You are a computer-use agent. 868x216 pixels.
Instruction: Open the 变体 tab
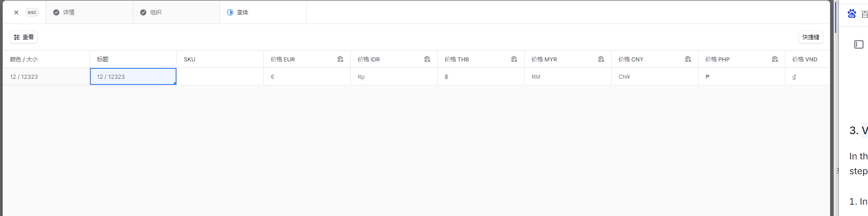(x=238, y=13)
